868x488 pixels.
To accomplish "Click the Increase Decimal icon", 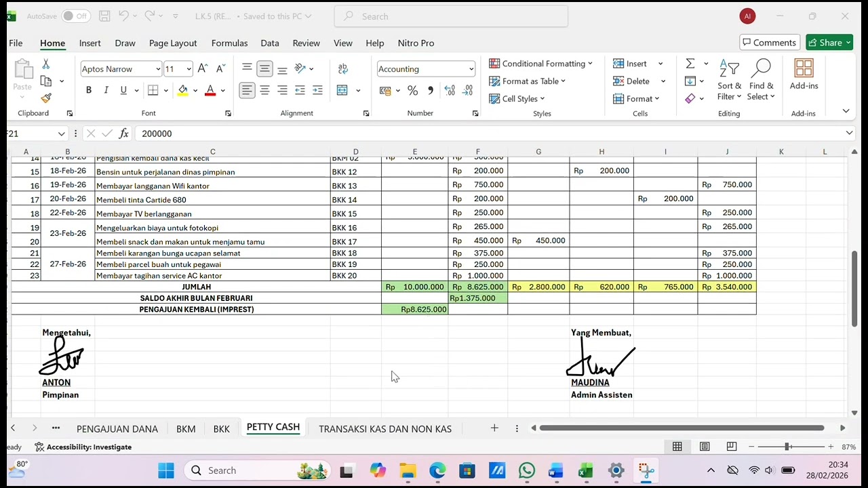I will [450, 90].
